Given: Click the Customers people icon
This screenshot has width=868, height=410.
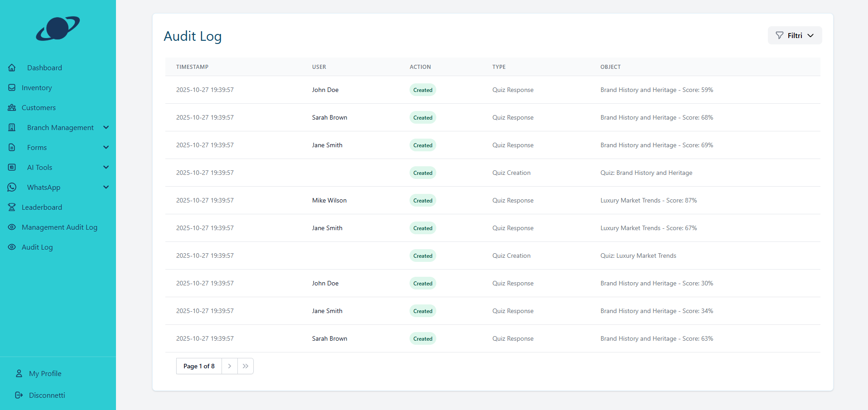Looking at the screenshot, I should tap(12, 107).
